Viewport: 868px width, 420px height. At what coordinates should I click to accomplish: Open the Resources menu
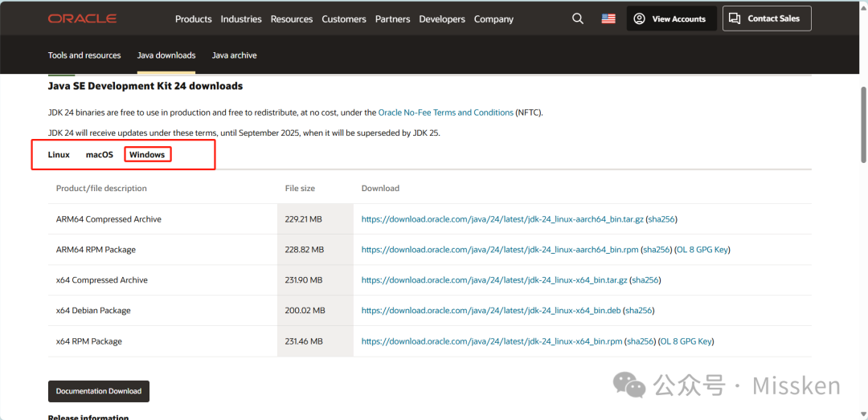click(292, 18)
